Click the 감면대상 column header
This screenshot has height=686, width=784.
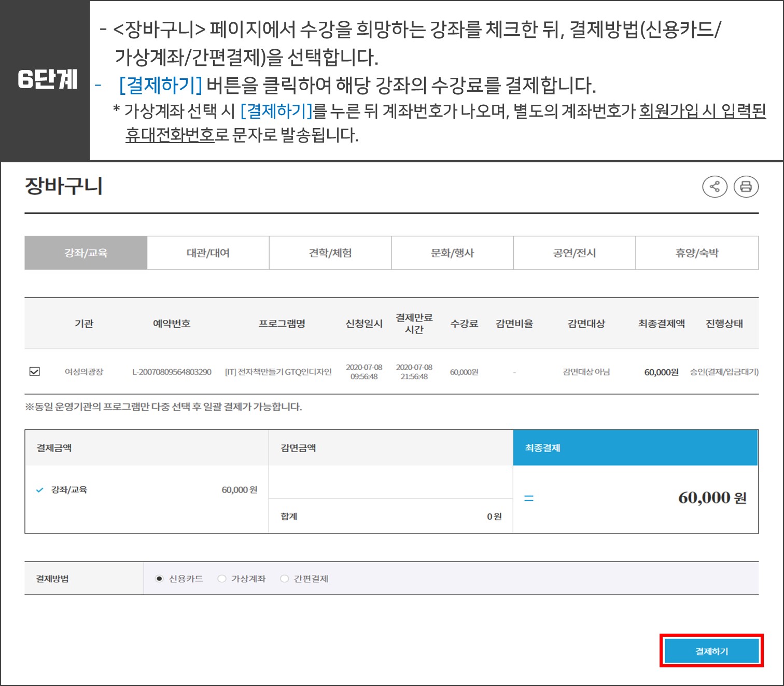click(586, 324)
